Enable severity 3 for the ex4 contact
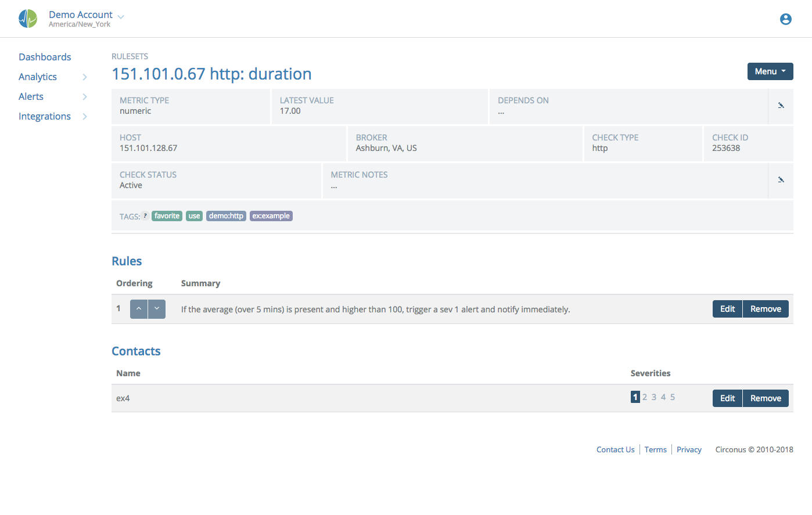Viewport: 812px width, 515px height. coord(653,397)
